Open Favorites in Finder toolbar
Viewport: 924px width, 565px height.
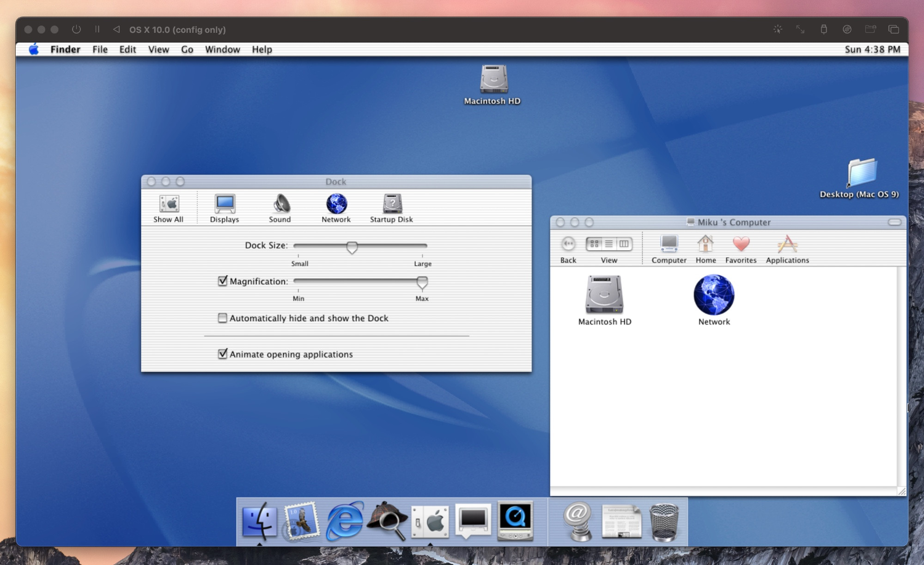741,249
